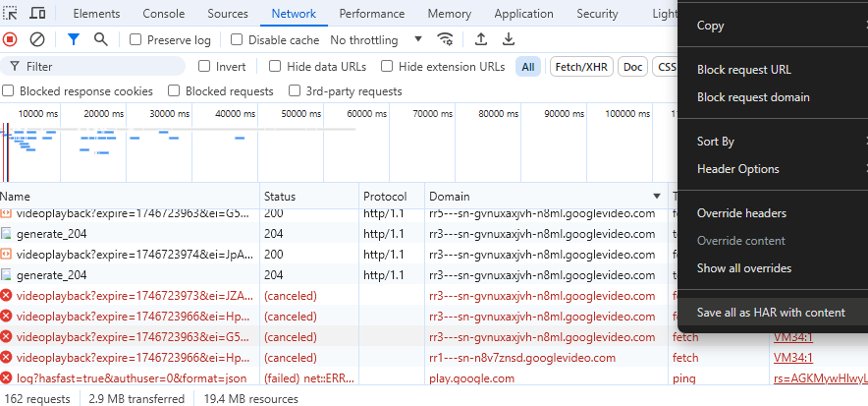The image size is (868, 406).
Task: Export HAR download icon
Action: click(509, 39)
